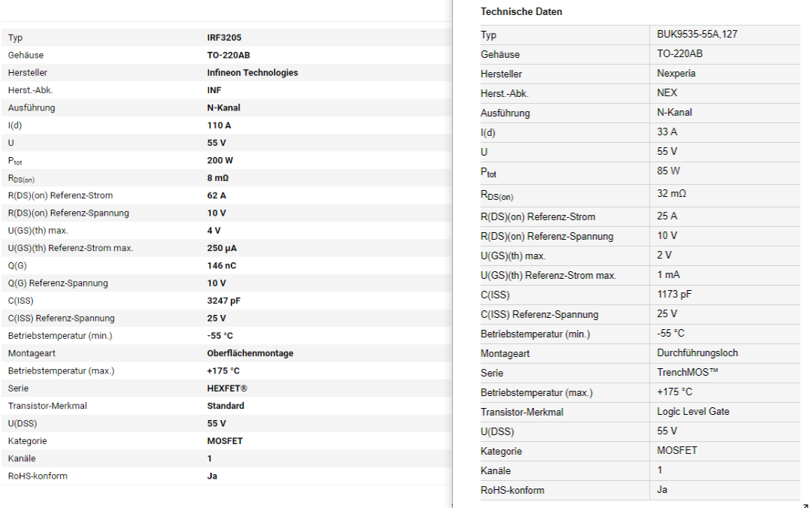Select the '110 A' drain current value
Image resolution: width=812 pixels, height=508 pixels.
219,125
